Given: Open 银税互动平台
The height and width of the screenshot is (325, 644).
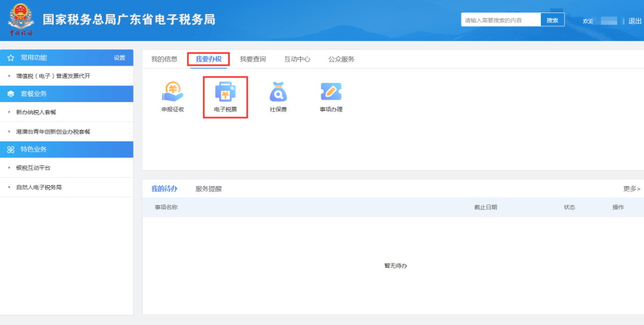Looking at the screenshot, I should 33,168.
